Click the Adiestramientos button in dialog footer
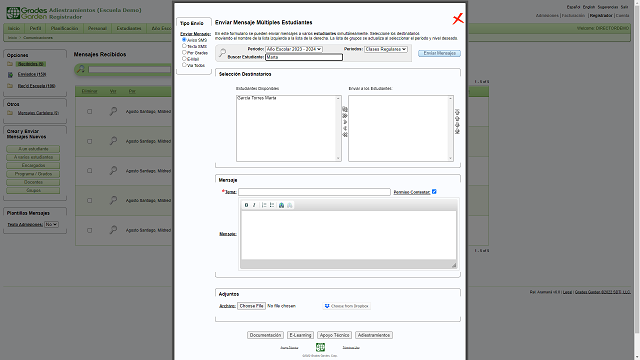Image resolution: width=640 pixels, height=360 pixels. click(x=374, y=335)
